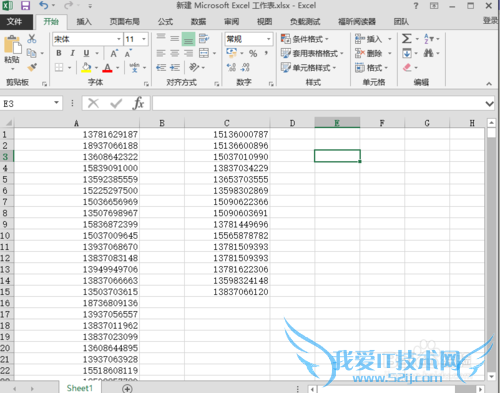
Task: Click the Clear eraser icon
Action: [407, 68]
